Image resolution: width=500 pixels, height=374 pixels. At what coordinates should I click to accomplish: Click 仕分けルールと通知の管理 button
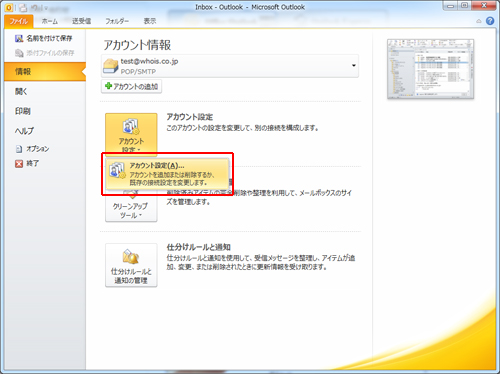(131, 265)
